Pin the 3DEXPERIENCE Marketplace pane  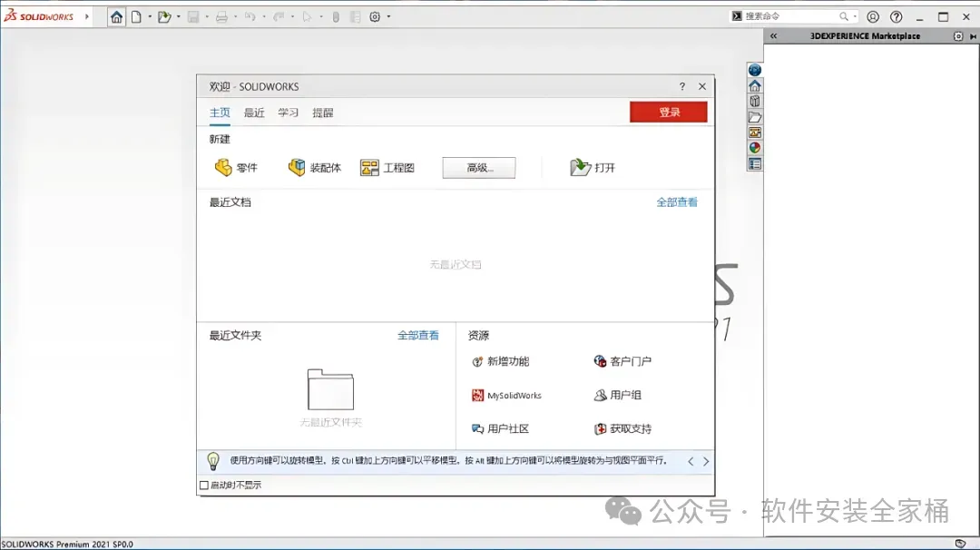pyautogui.click(x=973, y=36)
